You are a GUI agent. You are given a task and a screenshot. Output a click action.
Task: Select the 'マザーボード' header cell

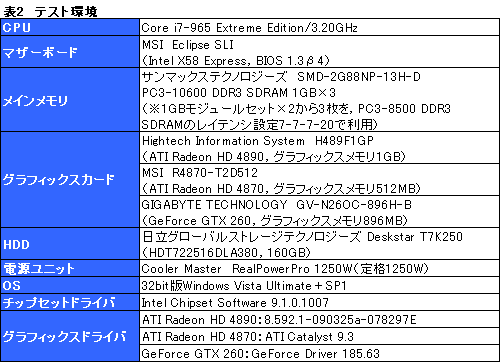click(70, 52)
